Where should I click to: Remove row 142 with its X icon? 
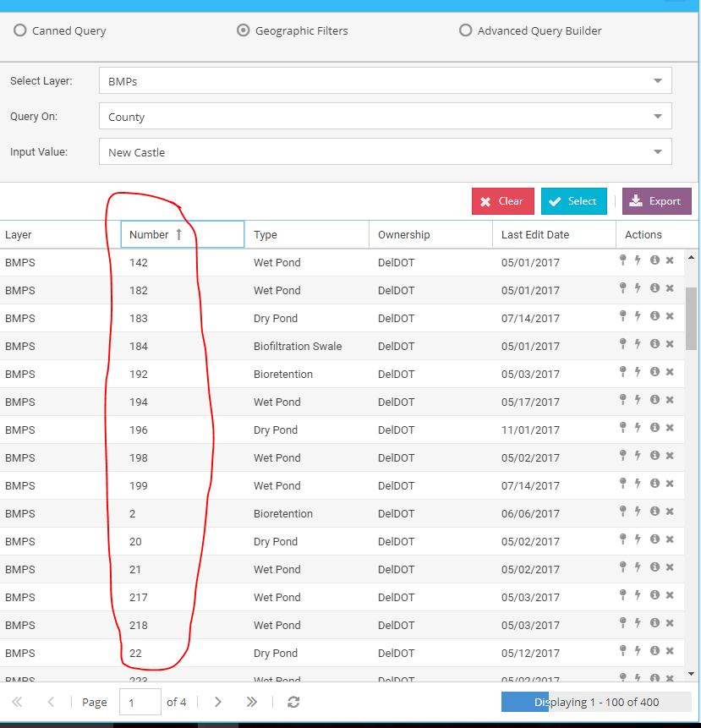point(670,260)
